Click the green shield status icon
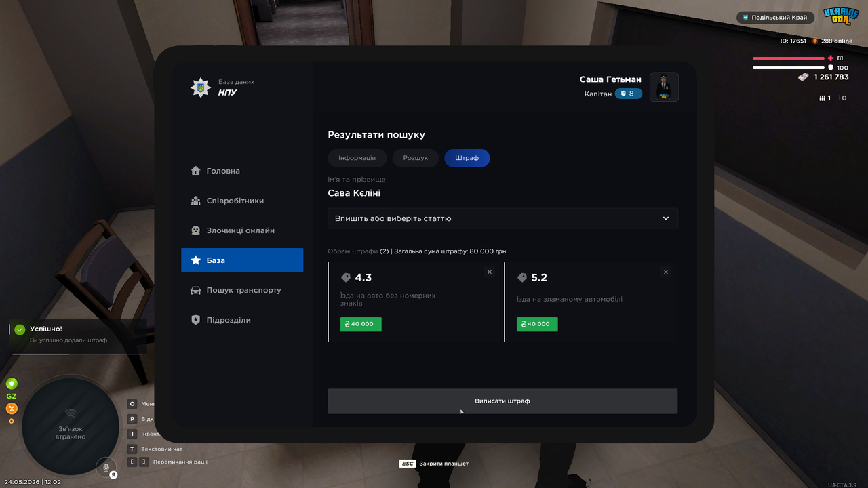The height and width of the screenshot is (488, 868). click(x=12, y=384)
